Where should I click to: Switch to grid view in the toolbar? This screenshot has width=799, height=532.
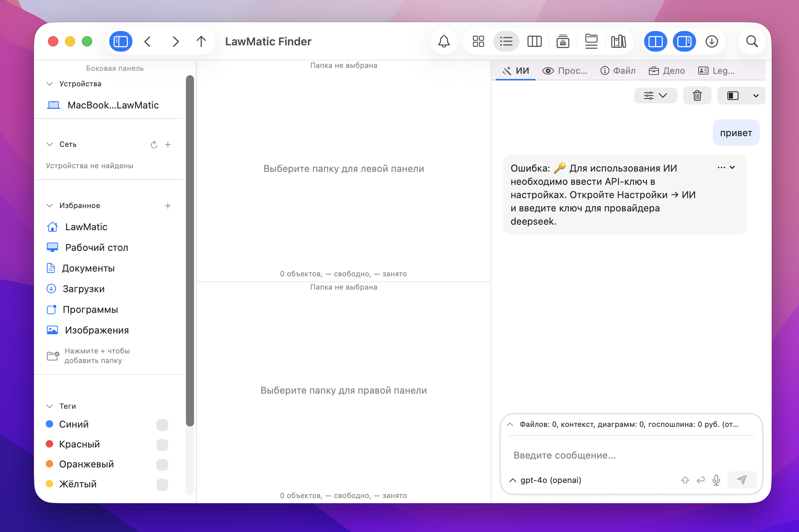(x=478, y=41)
